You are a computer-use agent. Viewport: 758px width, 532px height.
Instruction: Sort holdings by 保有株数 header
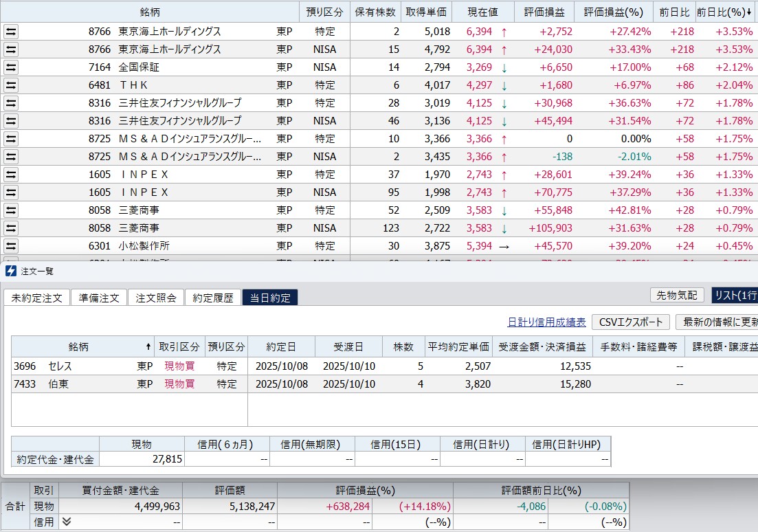pyautogui.click(x=375, y=12)
